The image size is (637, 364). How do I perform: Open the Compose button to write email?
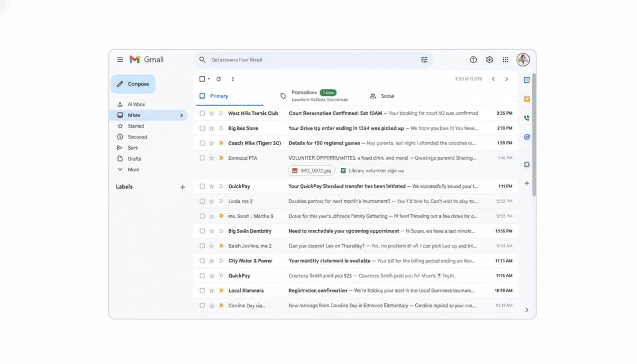pyautogui.click(x=133, y=84)
